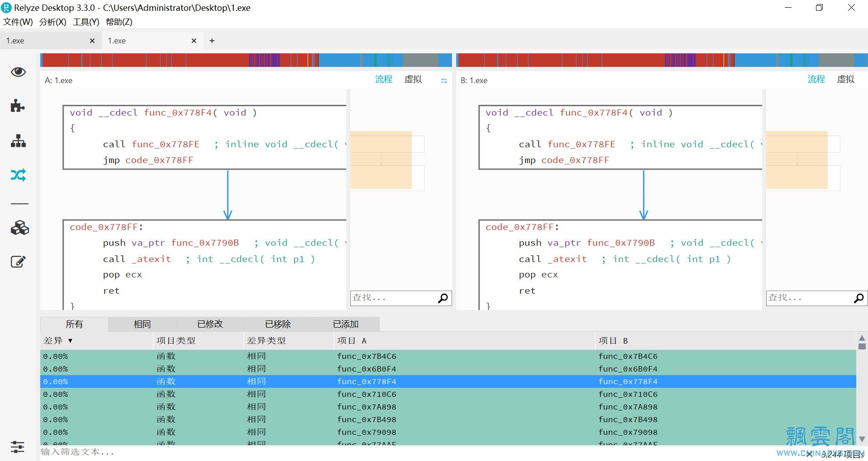
Task: Open the structure hierarchy icon in sidebar
Action: tap(18, 141)
